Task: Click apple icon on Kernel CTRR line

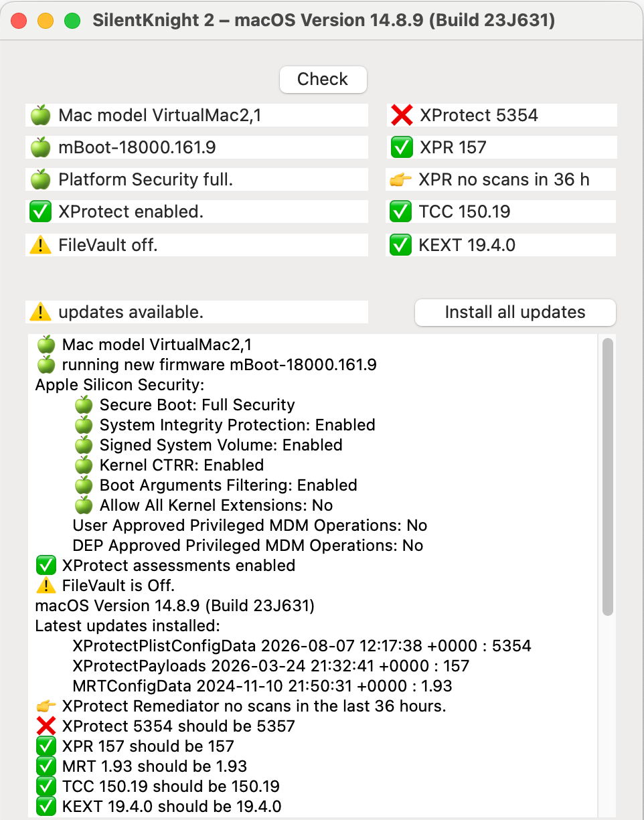Action: pyautogui.click(x=84, y=465)
